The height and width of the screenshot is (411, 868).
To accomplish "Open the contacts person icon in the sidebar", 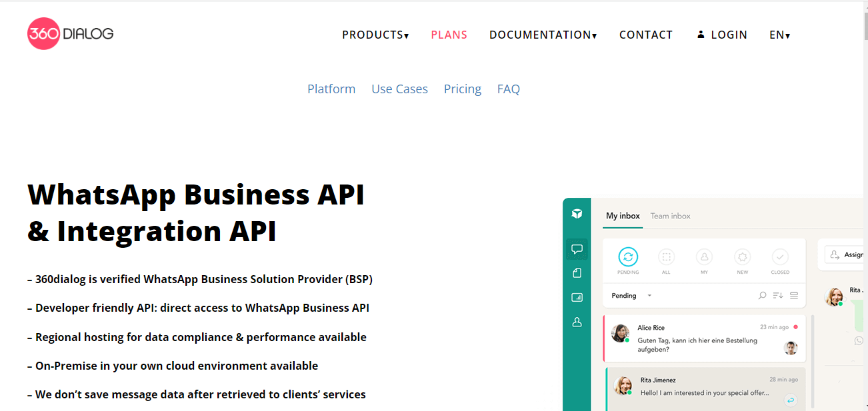I will 577,322.
